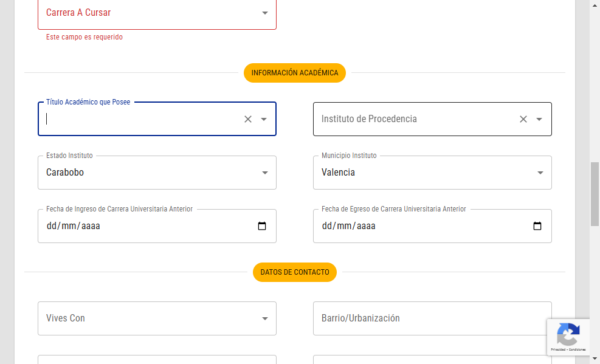Open the Vives Con dropdown
Viewport: 600px width, 364px height.
(x=157, y=318)
